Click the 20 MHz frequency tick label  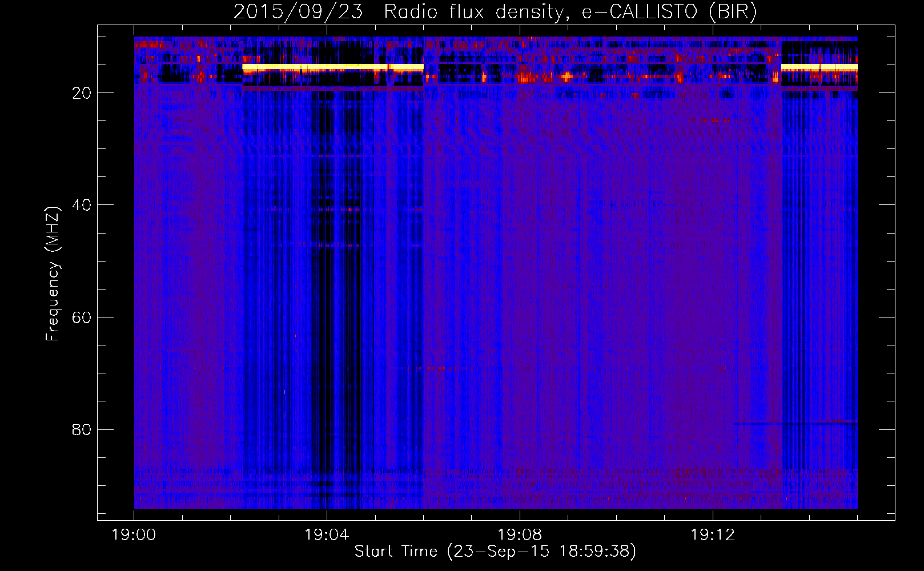coord(82,93)
